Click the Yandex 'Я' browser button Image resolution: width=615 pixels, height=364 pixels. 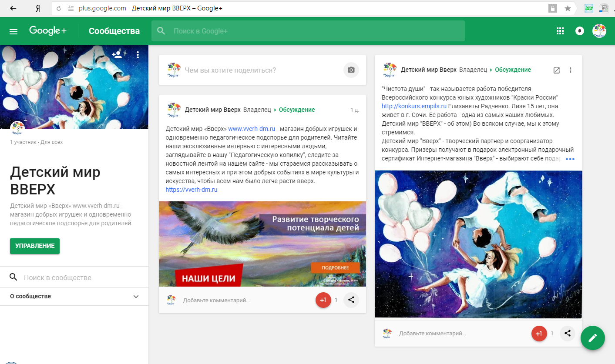(38, 8)
